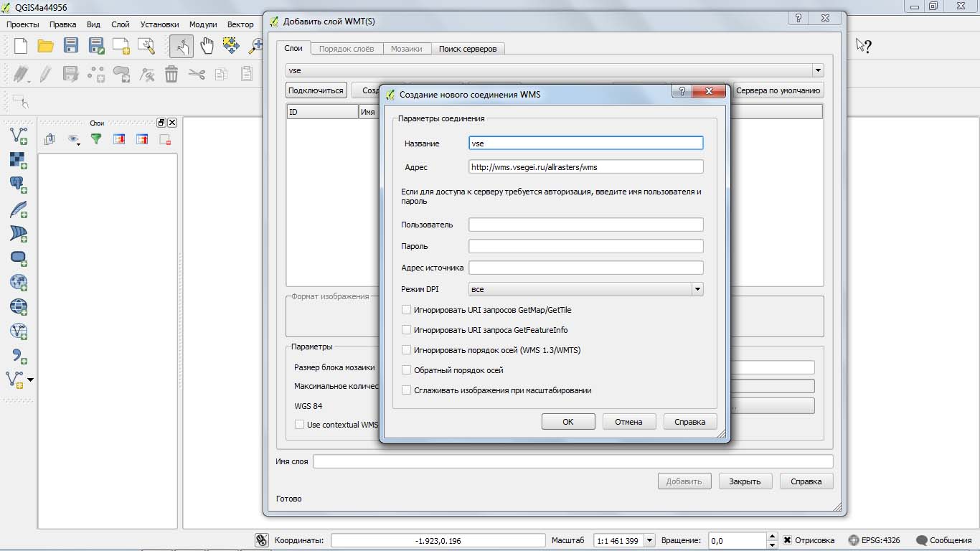
Task: Click the OK button in WMS dialog
Action: point(568,422)
